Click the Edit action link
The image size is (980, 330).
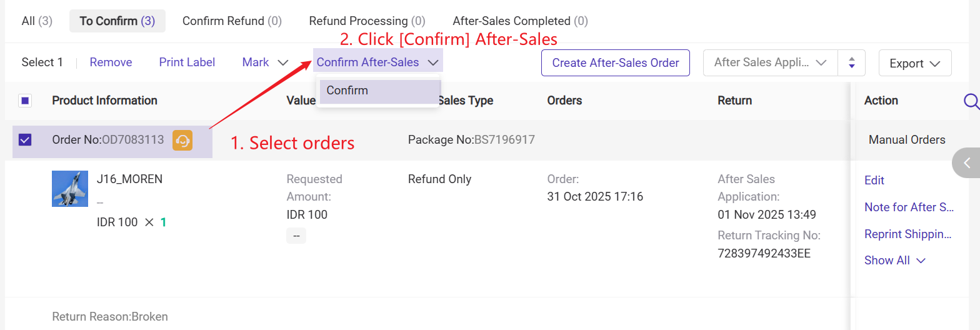pyautogui.click(x=874, y=181)
